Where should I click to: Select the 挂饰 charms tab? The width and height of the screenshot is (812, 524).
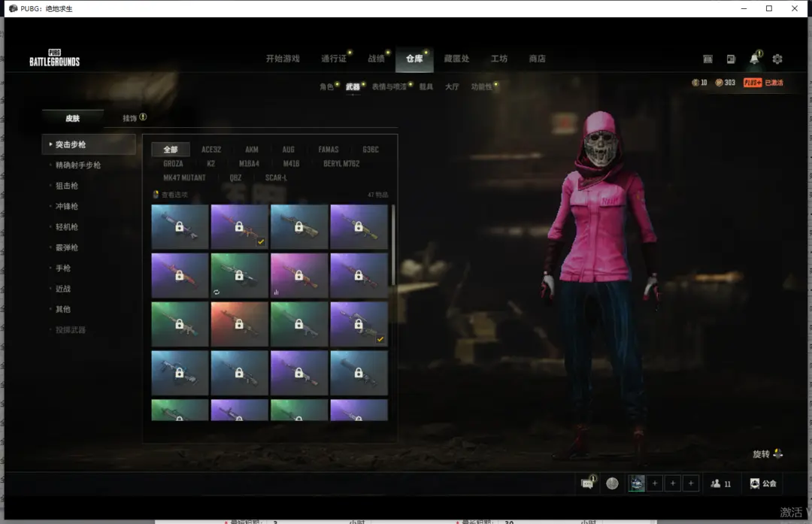[x=129, y=119]
